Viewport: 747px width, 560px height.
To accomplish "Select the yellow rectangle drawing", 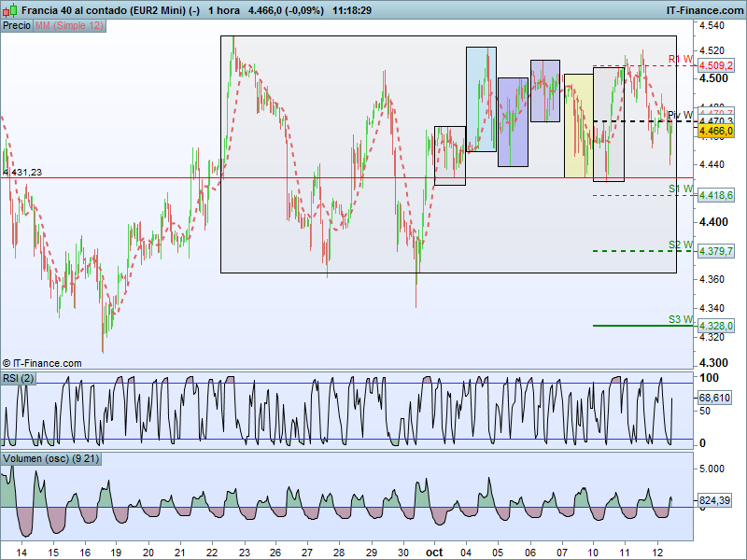I will (578, 126).
